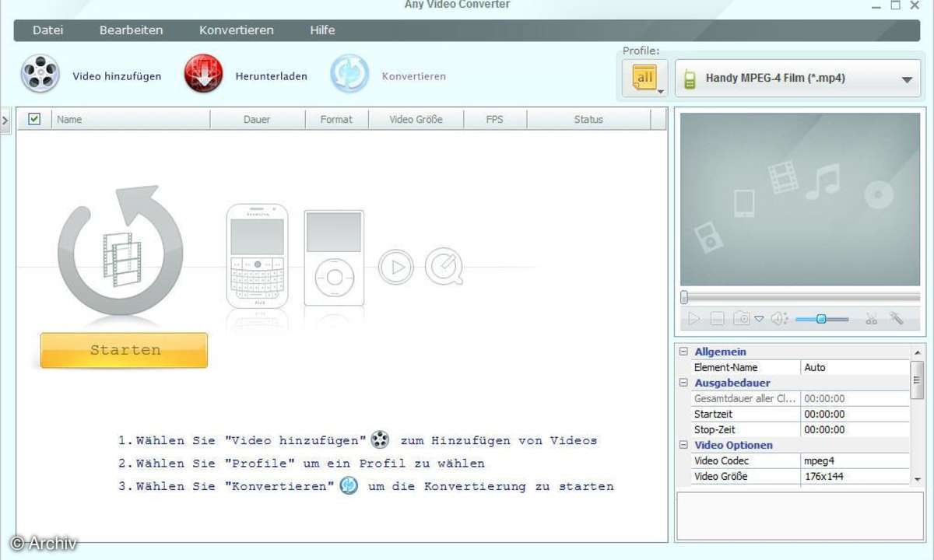
Task: Click the 'Startzeit' property label
Action: click(713, 414)
